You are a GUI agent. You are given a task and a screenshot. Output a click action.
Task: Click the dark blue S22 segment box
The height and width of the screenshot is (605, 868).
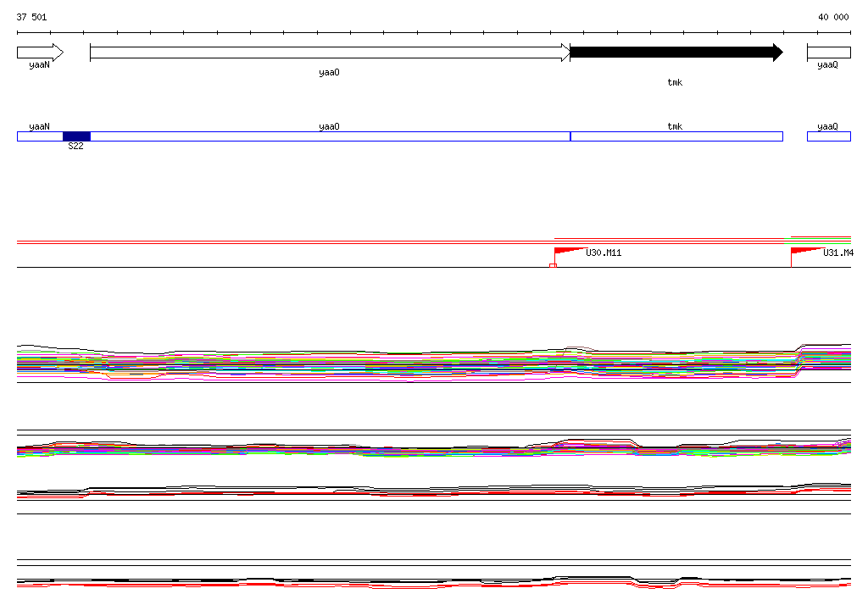click(x=76, y=136)
